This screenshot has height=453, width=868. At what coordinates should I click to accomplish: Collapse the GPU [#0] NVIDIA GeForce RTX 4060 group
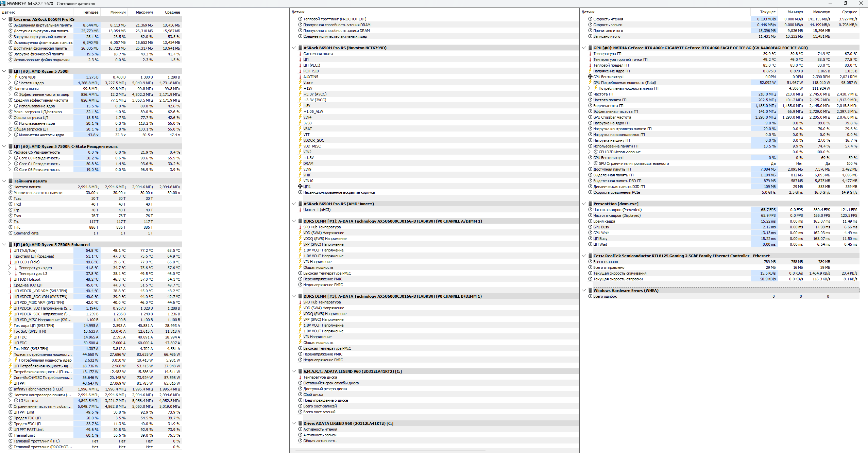coord(584,48)
